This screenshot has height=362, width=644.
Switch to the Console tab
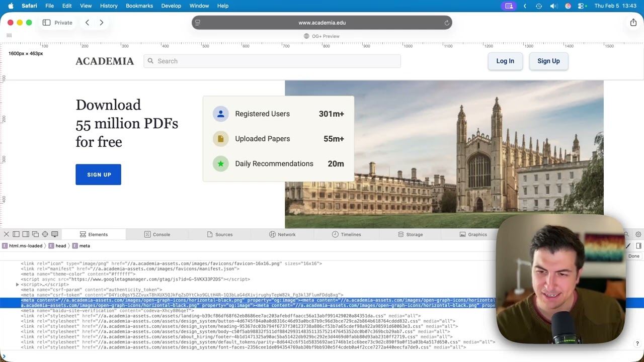[157, 234]
